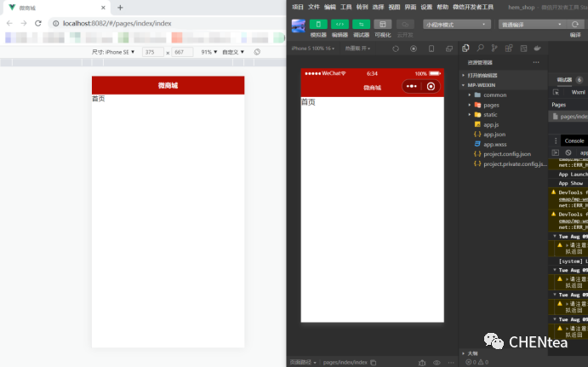The image size is (588, 367).
Task: Open the extensions icon in editor sidebar
Action: tap(509, 48)
